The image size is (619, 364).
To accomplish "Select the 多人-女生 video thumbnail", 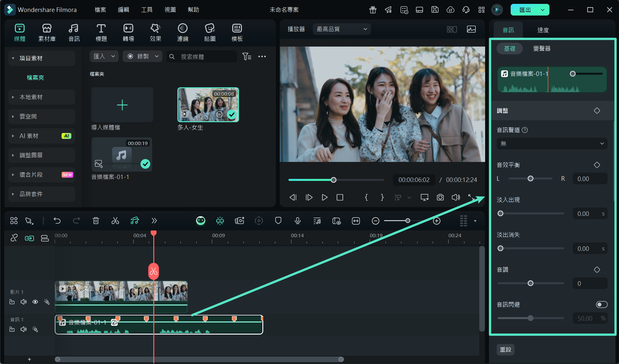I will [x=208, y=105].
